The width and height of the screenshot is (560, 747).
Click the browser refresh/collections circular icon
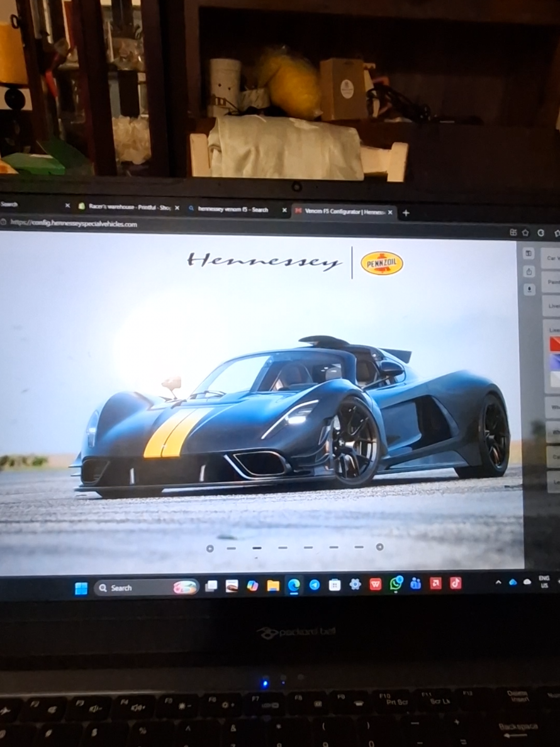tap(541, 233)
